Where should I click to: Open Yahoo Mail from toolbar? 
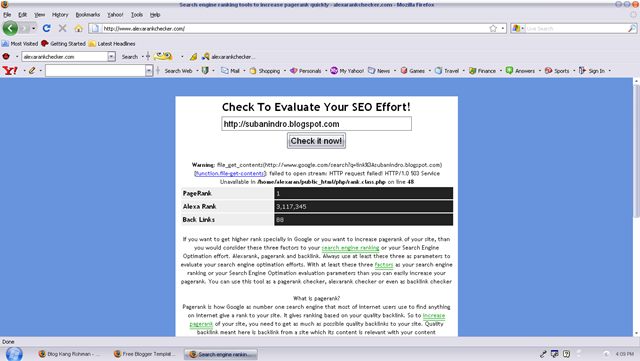click(x=231, y=71)
